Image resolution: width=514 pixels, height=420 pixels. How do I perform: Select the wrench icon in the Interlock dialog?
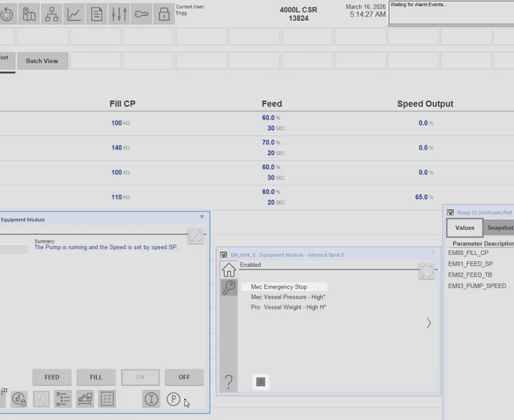click(x=229, y=288)
